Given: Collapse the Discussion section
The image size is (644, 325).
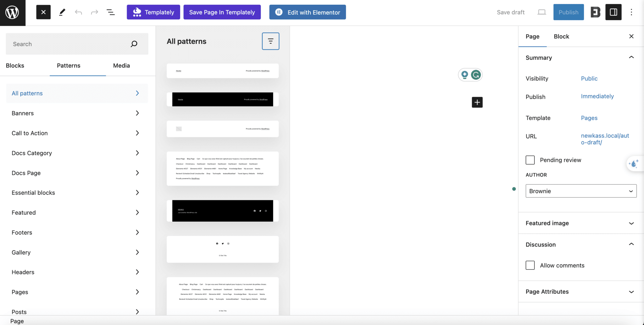Looking at the screenshot, I should click(631, 244).
